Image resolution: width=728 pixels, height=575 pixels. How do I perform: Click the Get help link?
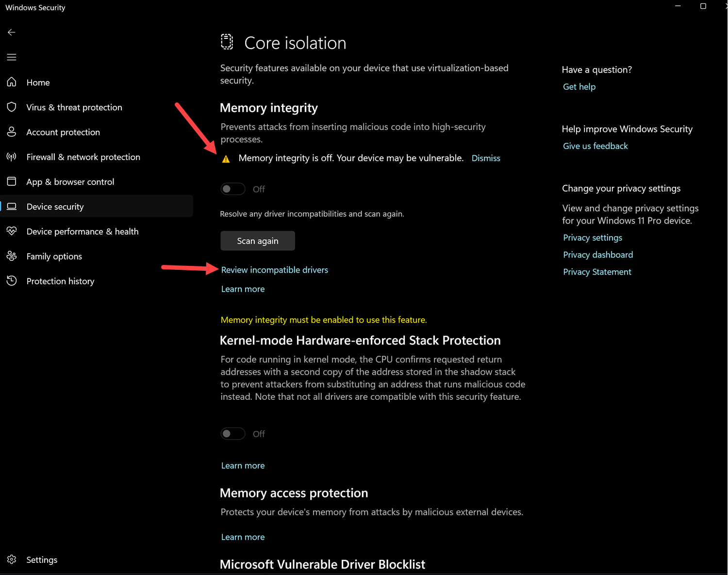579,87
